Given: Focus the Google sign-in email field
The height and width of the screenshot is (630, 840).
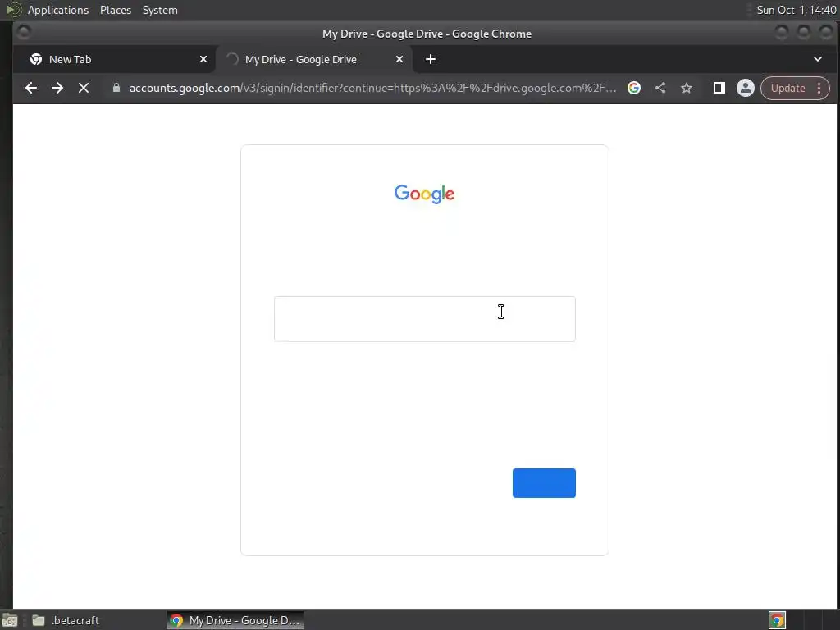Looking at the screenshot, I should pos(425,319).
